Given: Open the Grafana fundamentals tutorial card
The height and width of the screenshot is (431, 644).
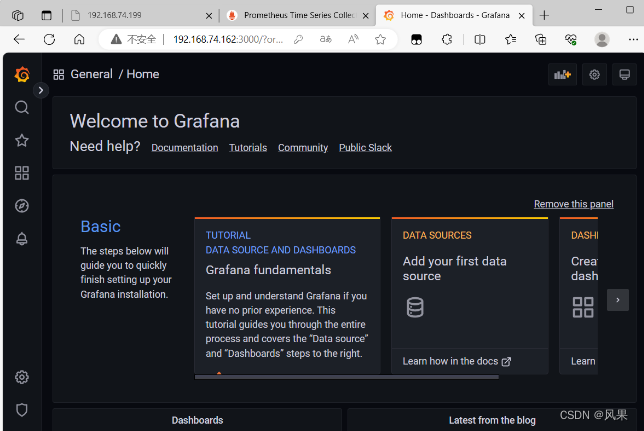Looking at the screenshot, I should [287, 295].
